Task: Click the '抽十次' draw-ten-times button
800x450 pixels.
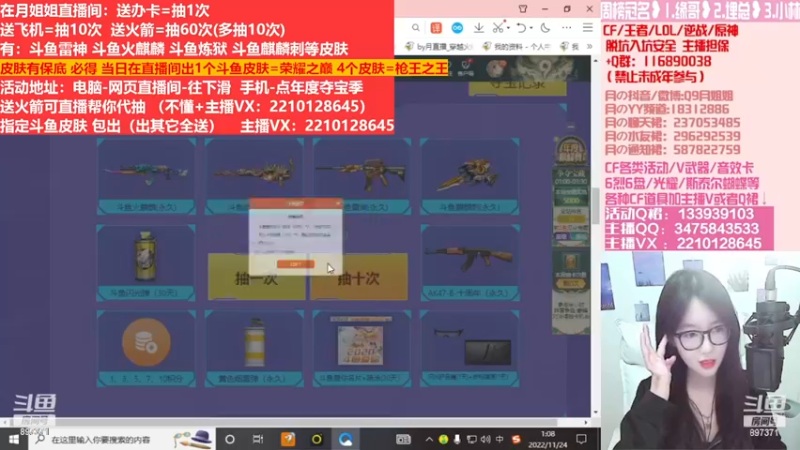Action: (359, 277)
